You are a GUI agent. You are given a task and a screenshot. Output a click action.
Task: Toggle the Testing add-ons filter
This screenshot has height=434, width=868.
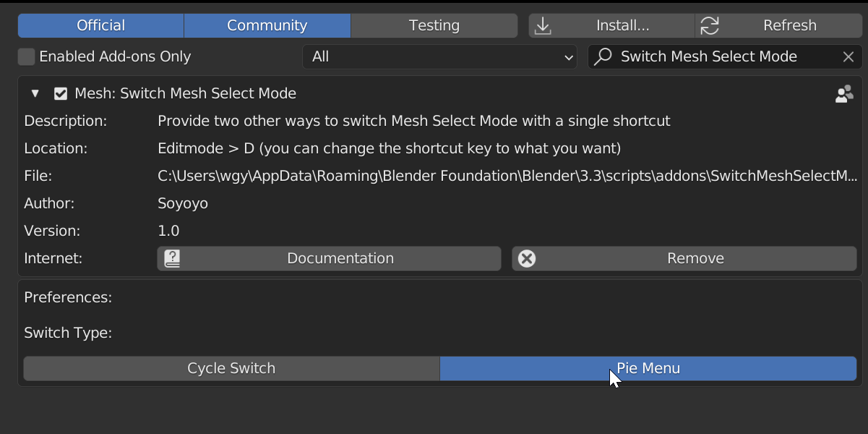(x=434, y=25)
